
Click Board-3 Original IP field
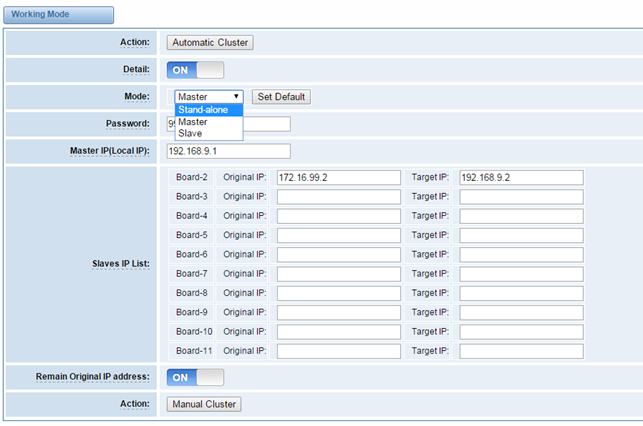click(339, 197)
